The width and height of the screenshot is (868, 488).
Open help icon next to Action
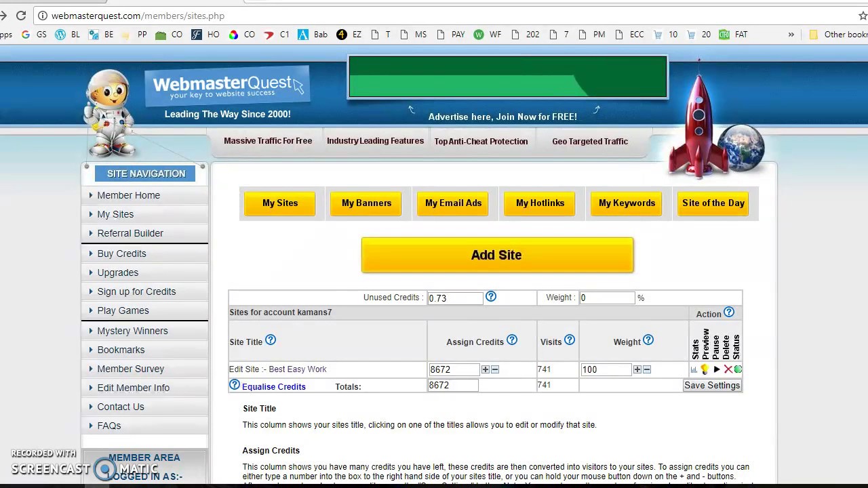(x=729, y=312)
